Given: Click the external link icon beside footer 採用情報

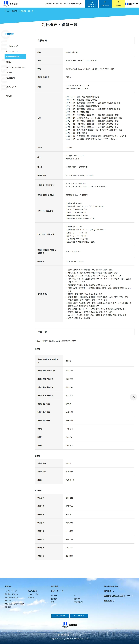Looking at the screenshot, I should 113,591.
